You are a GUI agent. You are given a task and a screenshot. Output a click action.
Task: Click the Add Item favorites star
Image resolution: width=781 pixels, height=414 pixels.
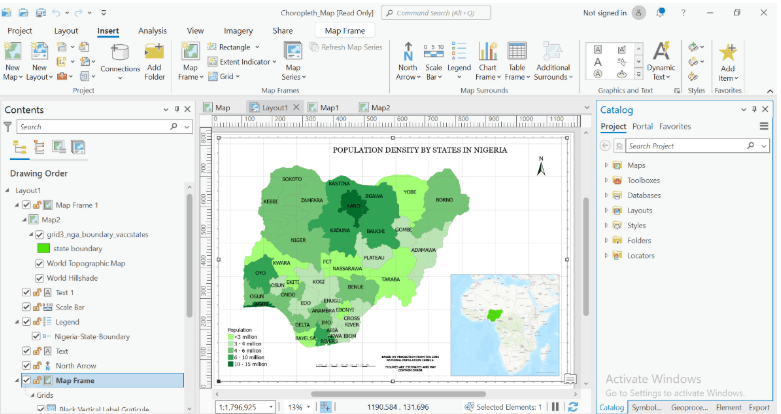click(728, 53)
